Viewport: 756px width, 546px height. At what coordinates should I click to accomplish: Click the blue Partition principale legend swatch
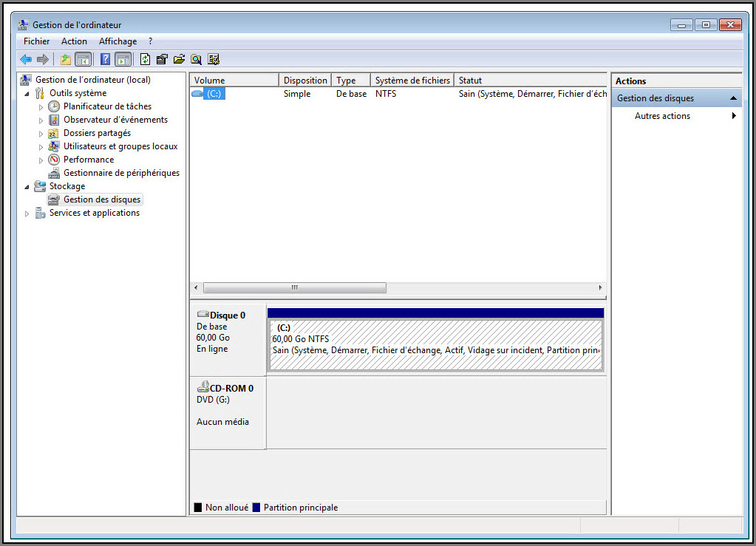point(256,508)
